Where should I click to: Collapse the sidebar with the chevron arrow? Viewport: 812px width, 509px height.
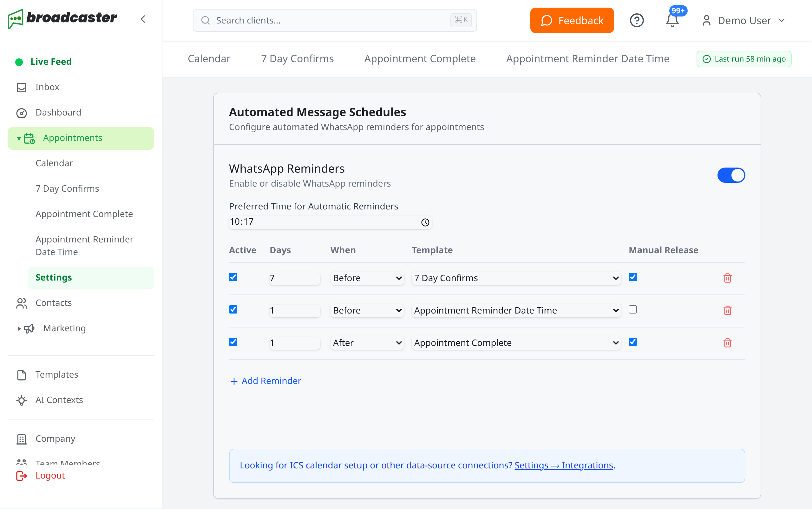(143, 19)
